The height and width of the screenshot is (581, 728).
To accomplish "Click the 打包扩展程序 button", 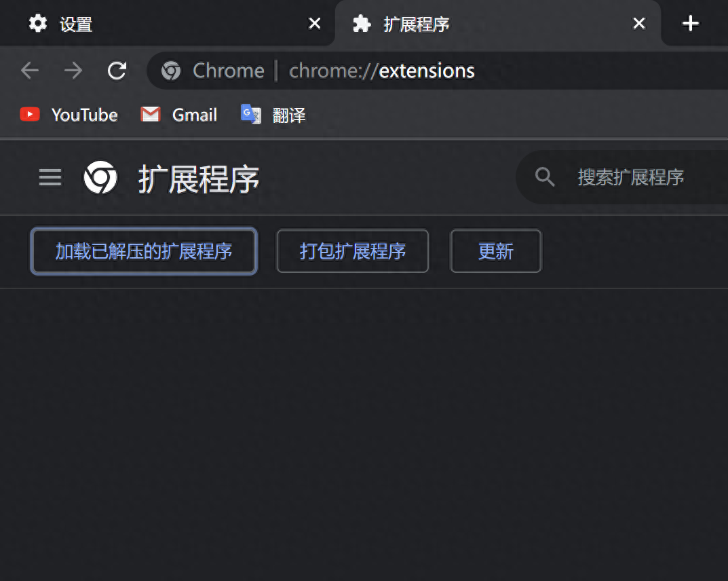I will (x=352, y=251).
